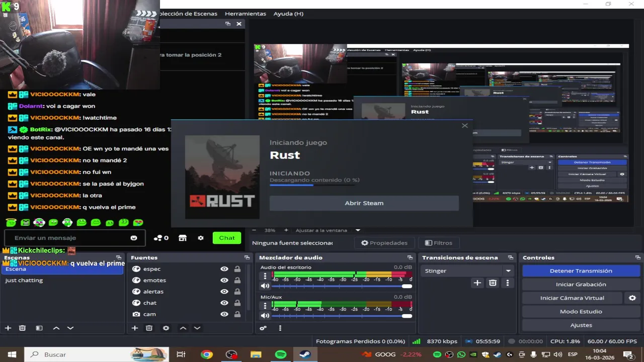Viewport: 644px width, 362px height.
Task: Open Ajustes in the Controles panel
Action: (x=581, y=325)
